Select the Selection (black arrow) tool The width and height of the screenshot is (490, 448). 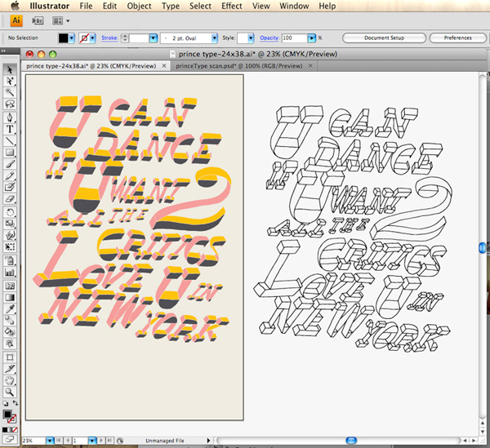pyautogui.click(x=10, y=69)
